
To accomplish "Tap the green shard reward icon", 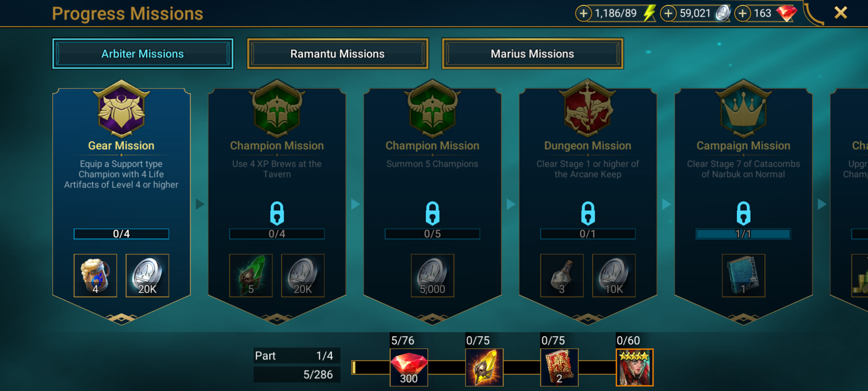I will coord(251,276).
